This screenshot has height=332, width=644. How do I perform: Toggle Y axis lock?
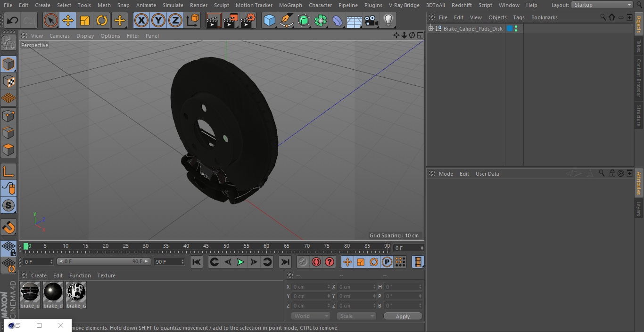pyautogui.click(x=158, y=21)
